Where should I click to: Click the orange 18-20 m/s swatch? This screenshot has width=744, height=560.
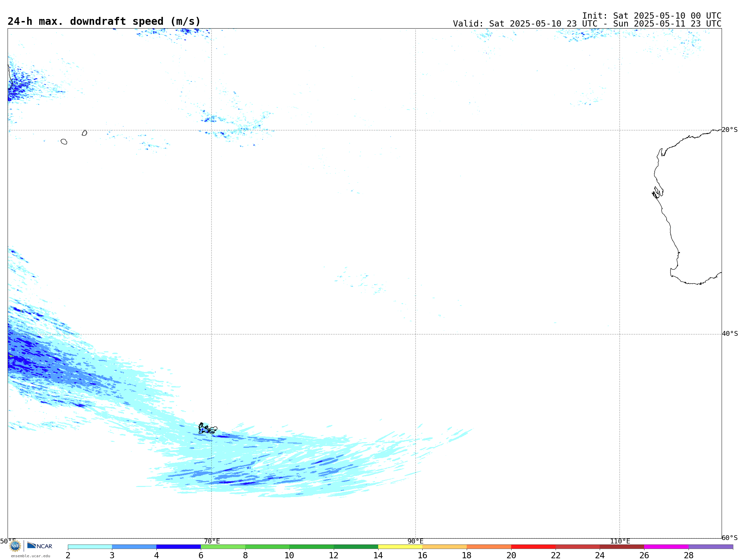pos(489,547)
